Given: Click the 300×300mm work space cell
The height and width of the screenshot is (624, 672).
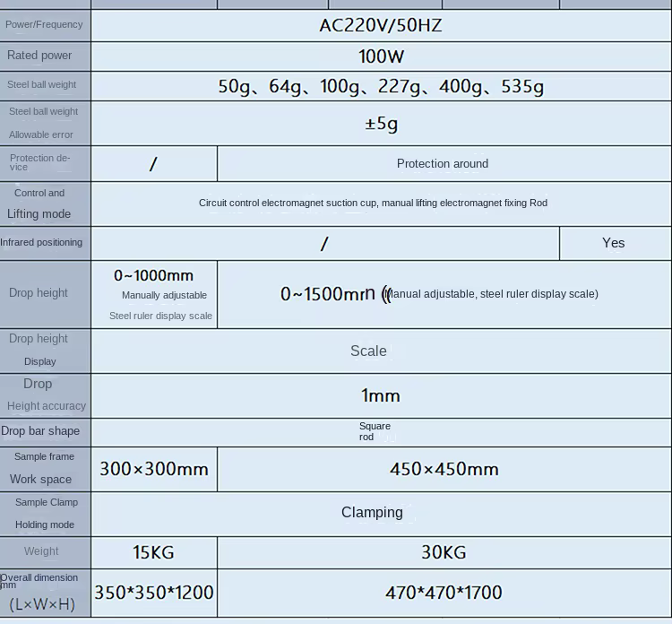Looking at the screenshot, I should [x=154, y=469].
